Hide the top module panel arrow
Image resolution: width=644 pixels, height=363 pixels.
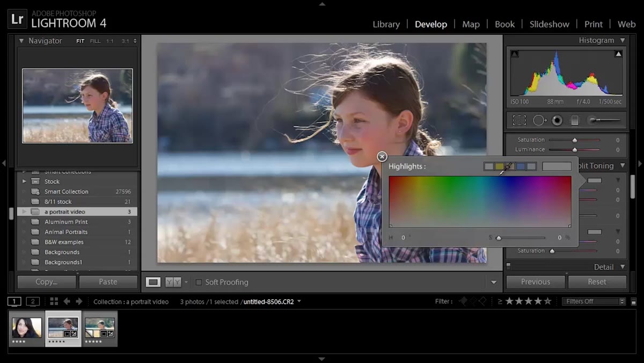[x=322, y=4]
